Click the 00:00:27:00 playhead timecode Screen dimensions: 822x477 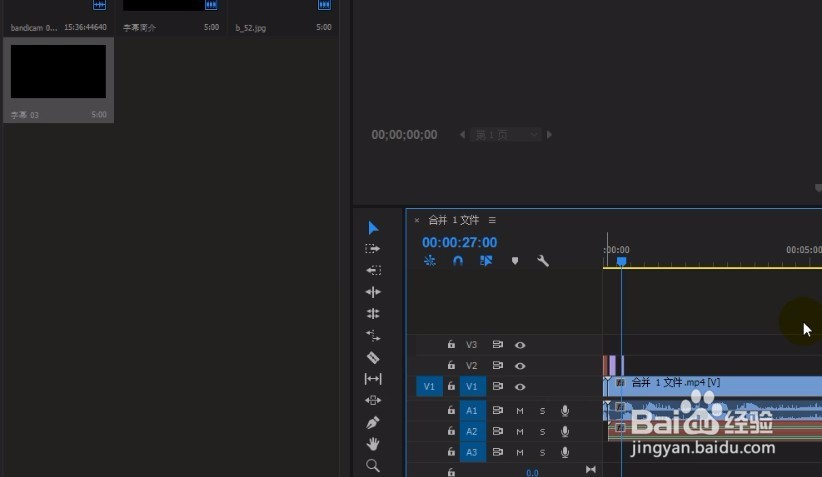tap(459, 242)
